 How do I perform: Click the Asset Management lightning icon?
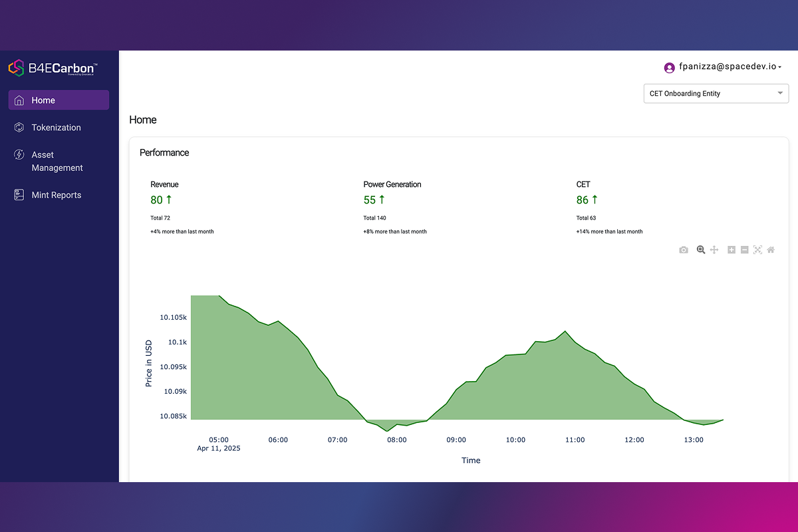click(x=19, y=155)
